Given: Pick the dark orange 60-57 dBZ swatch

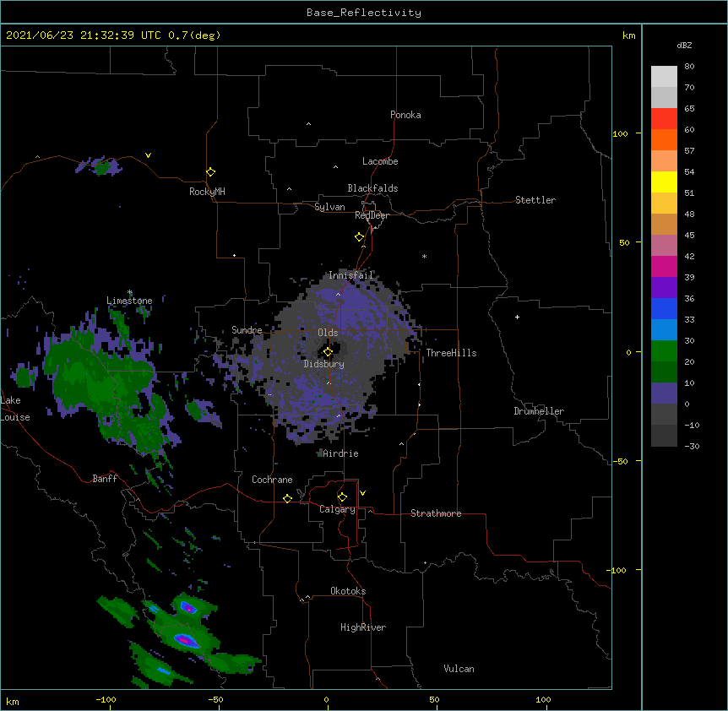Looking at the screenshot, I should coord(664,139).
